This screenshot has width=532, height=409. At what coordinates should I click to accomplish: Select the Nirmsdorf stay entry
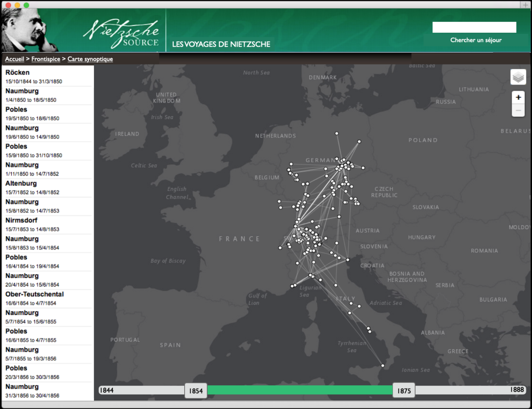pos(32,225)
